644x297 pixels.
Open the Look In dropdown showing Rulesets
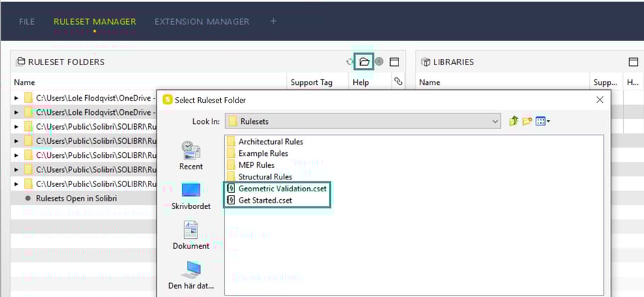(362, 121)
